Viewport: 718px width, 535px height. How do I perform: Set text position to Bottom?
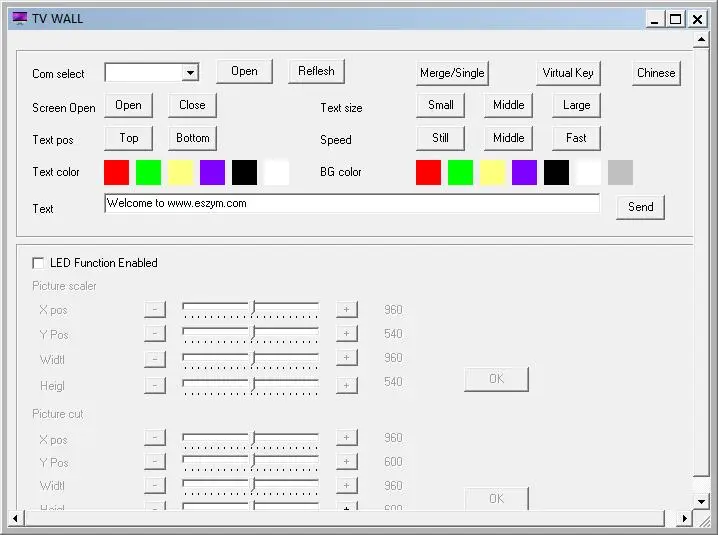click(x=193, y=138)
